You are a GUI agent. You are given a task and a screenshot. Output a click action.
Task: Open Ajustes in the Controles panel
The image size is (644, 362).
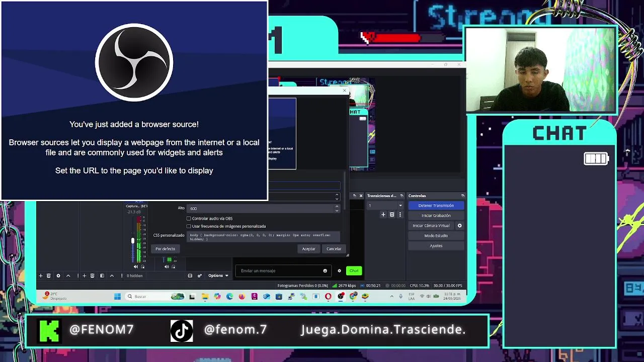click(x=436, y=246)
